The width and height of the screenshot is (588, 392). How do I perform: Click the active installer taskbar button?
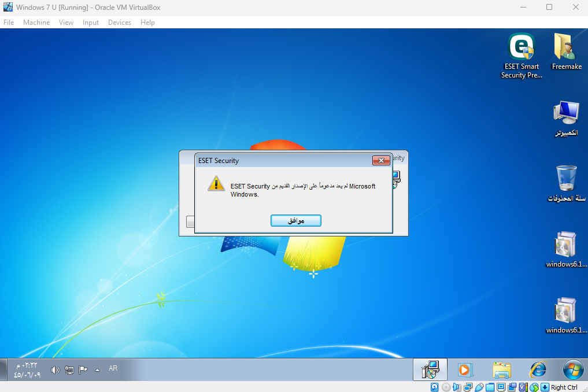[430, 369]
